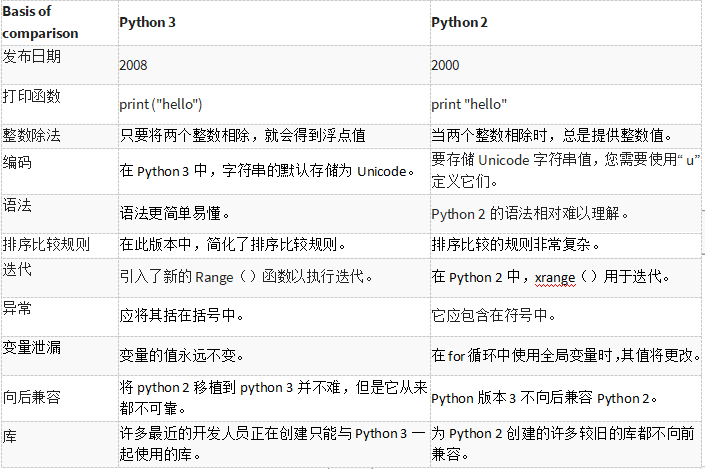Select the '变量泄漏' row label

pyautogui.click(x=31, y=348)
